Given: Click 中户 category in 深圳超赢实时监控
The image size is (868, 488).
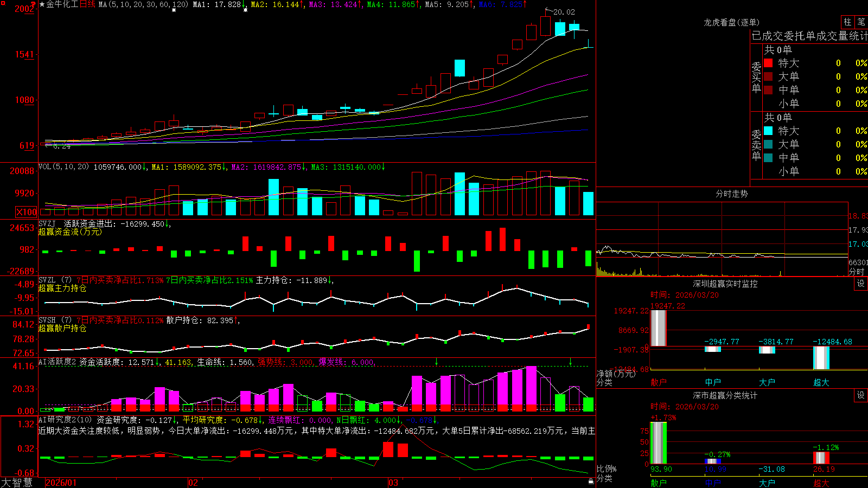Looking at the screenshot, I should [x=713, y=382].
